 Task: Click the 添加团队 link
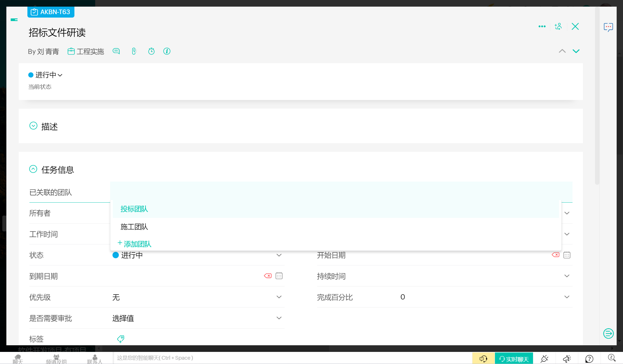click(x=135, y=244)
